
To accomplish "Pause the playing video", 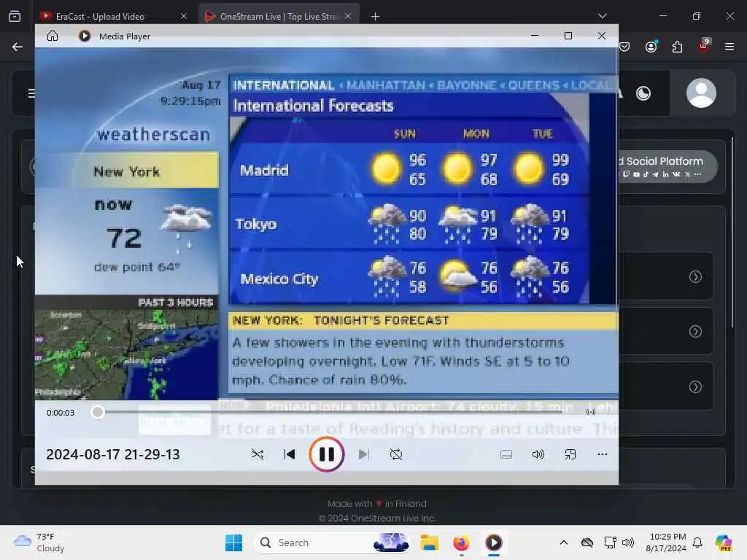I will pyautogui.click(x=326, y=454).
